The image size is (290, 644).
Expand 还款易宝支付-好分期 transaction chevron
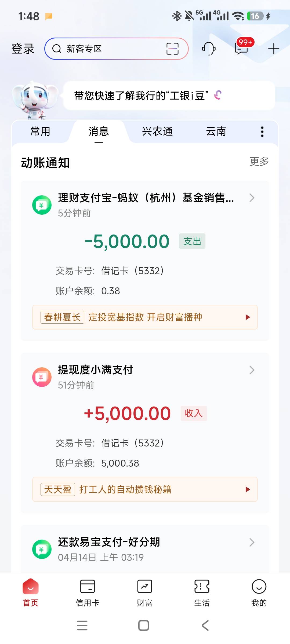click(x=252, y=542)
